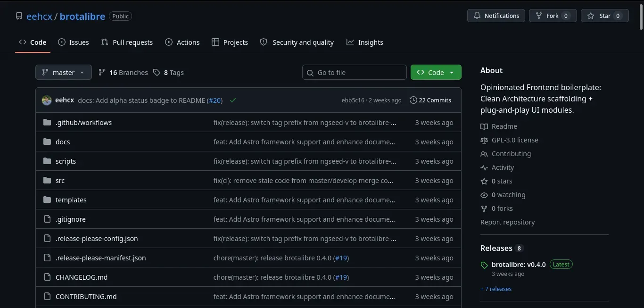644x308 pixels.
Task: Open the green Code dropdown button
Action: click(x=436, y=72)
